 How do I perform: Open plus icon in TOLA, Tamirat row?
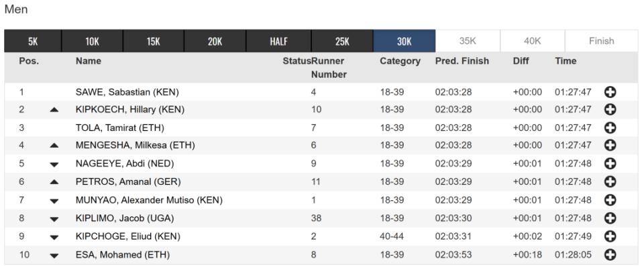click(x=610, y=128)
